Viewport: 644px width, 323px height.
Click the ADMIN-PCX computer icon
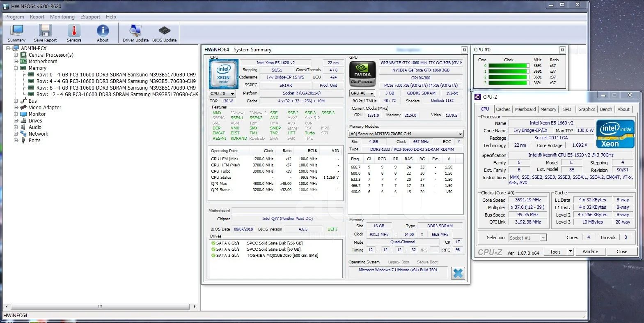click(x=16, y=48)
